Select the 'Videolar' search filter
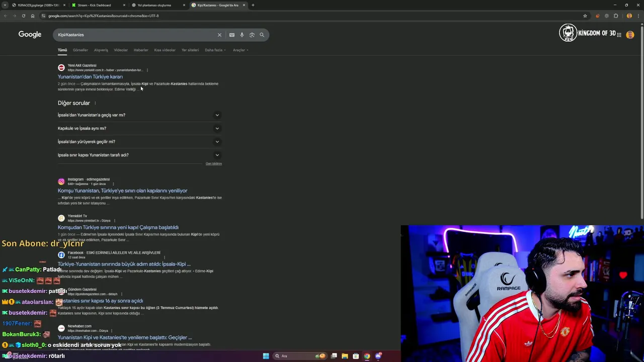Screen dimensions: 644x362 click(x=121, y=50)
